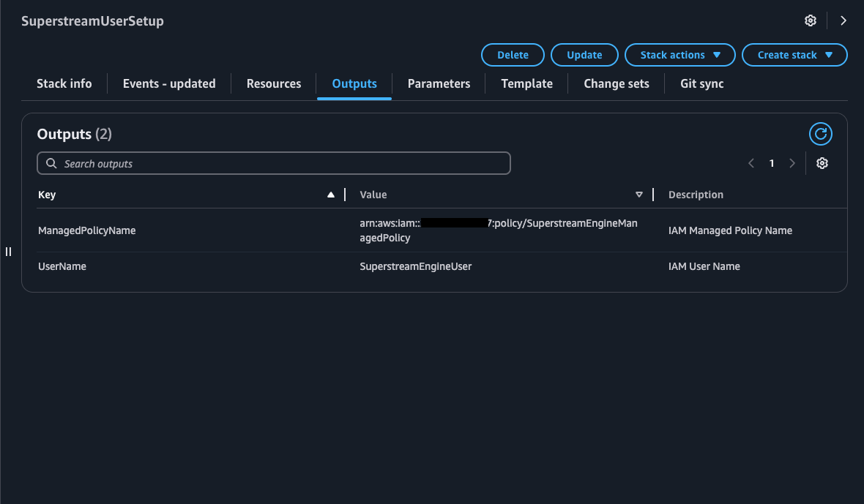The width and height of the screenshot is (864, 504).
Task: Open the Parameters tab
Action: click(x=439, y=83)
